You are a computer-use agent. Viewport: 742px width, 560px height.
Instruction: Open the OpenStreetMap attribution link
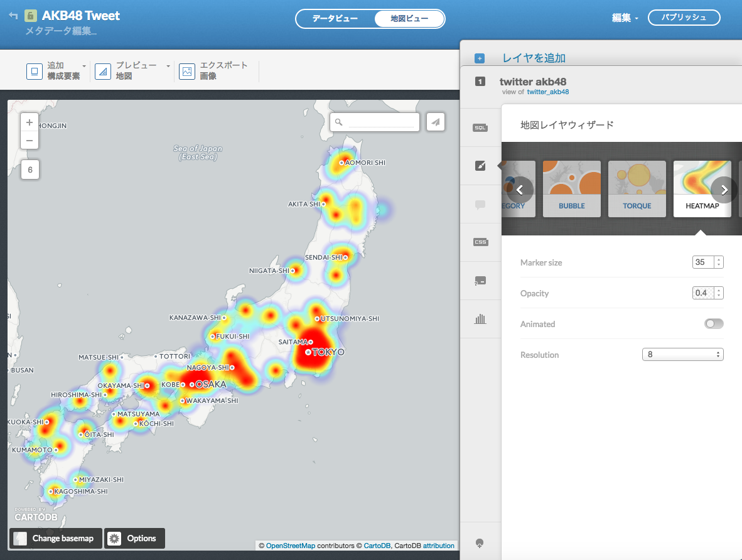(291, 546)
